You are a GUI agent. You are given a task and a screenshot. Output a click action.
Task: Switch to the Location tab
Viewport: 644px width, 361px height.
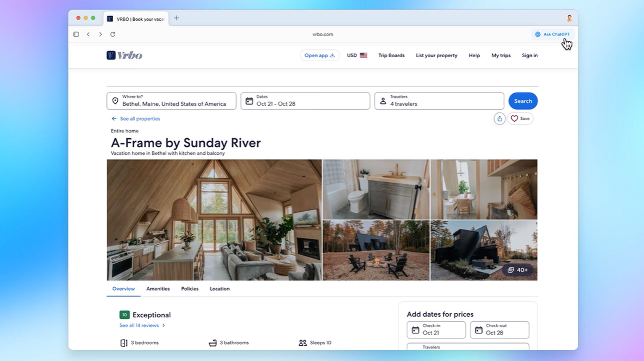pyautogui.click(x=220, y=289)
